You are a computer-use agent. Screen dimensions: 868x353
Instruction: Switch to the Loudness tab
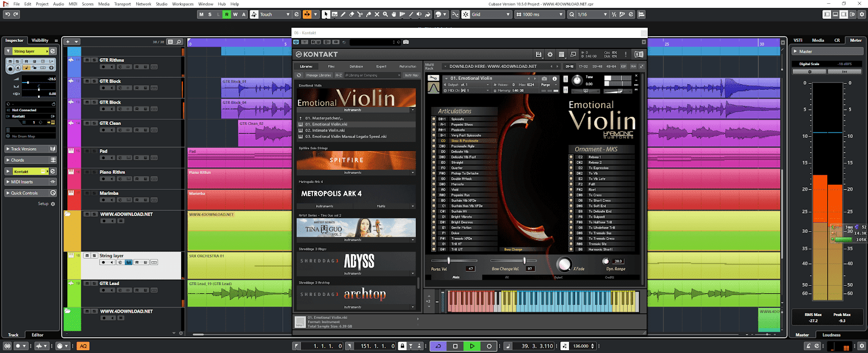tap(831, 335)
